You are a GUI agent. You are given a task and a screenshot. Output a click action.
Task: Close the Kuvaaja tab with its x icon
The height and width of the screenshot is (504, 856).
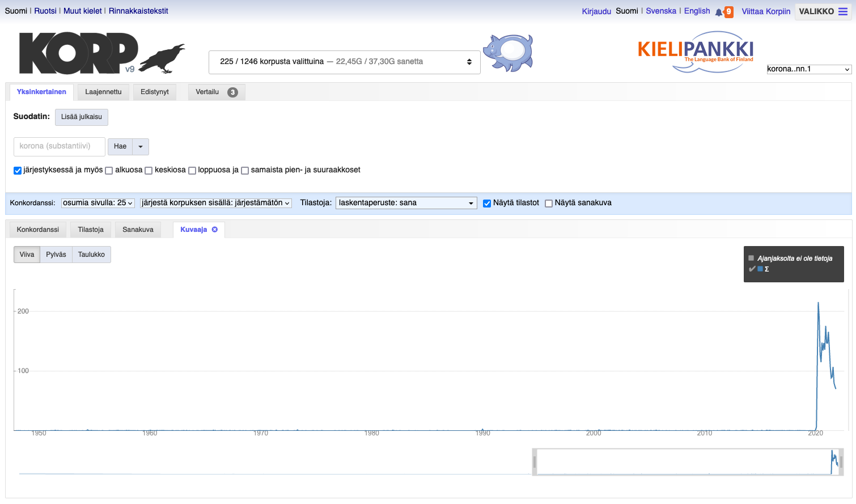215,230
